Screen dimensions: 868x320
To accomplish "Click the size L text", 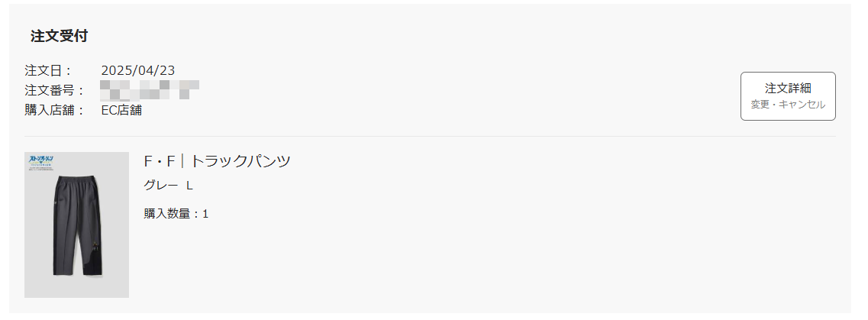I will [189, 186].
